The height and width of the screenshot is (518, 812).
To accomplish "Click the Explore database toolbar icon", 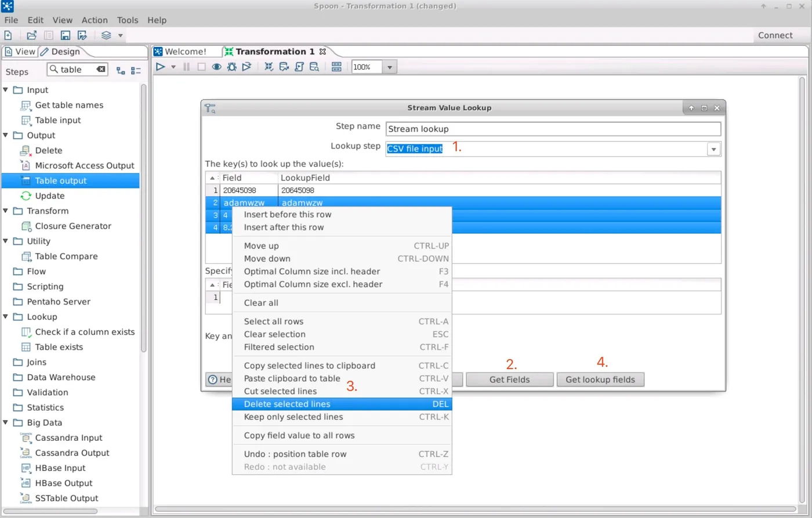I will [314, 67].
